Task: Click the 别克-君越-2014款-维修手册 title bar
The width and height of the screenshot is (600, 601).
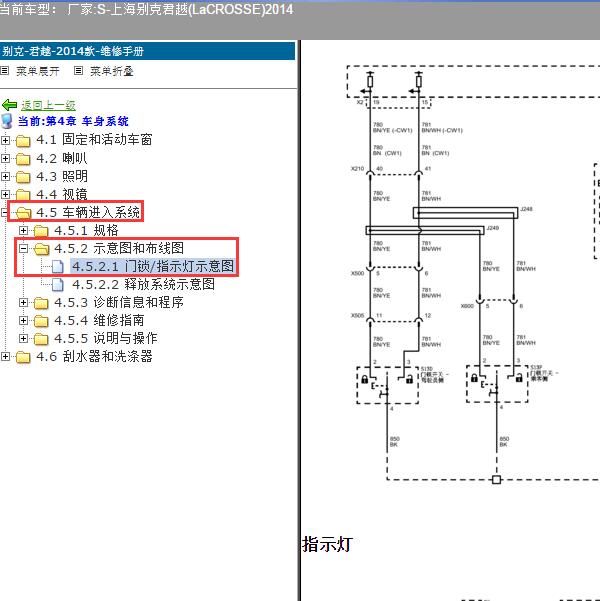Action: pos(147,51)
